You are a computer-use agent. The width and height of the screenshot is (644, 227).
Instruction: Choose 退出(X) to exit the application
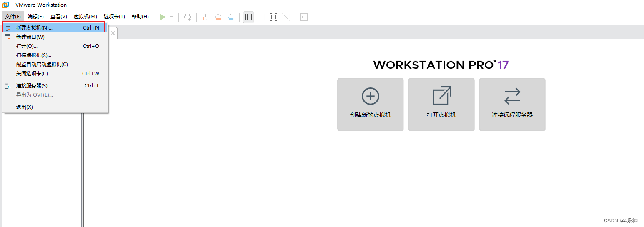click(55, 107)
